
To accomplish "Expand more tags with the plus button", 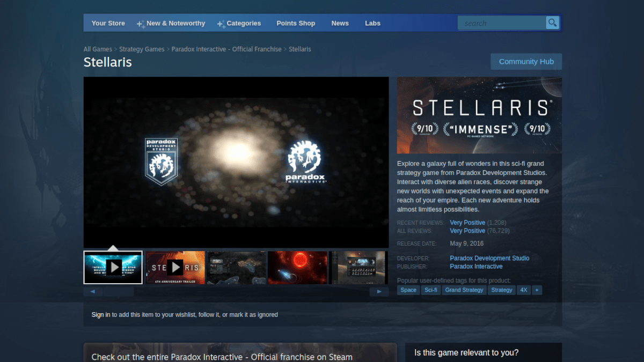I will (x=538, y=290).
